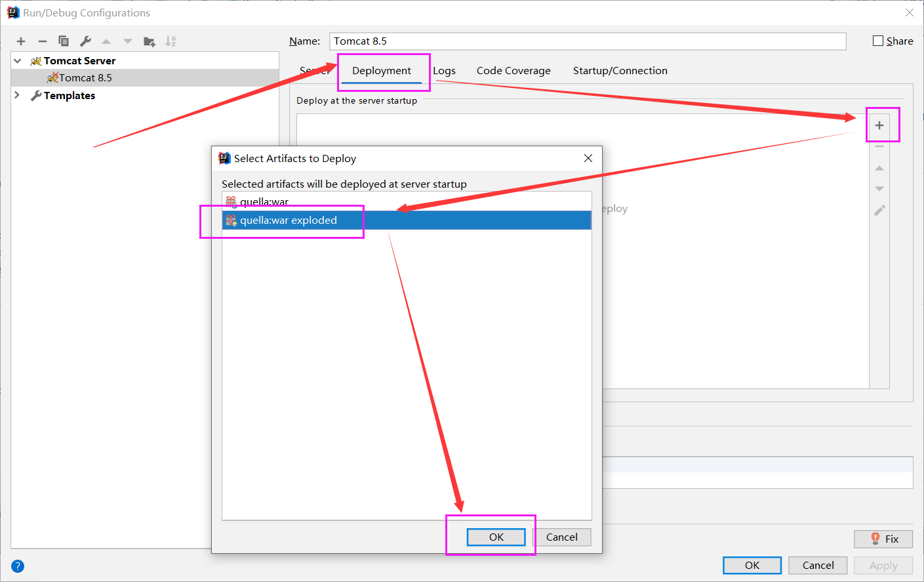Open help via the question mark icon

(x=17, y=566)
